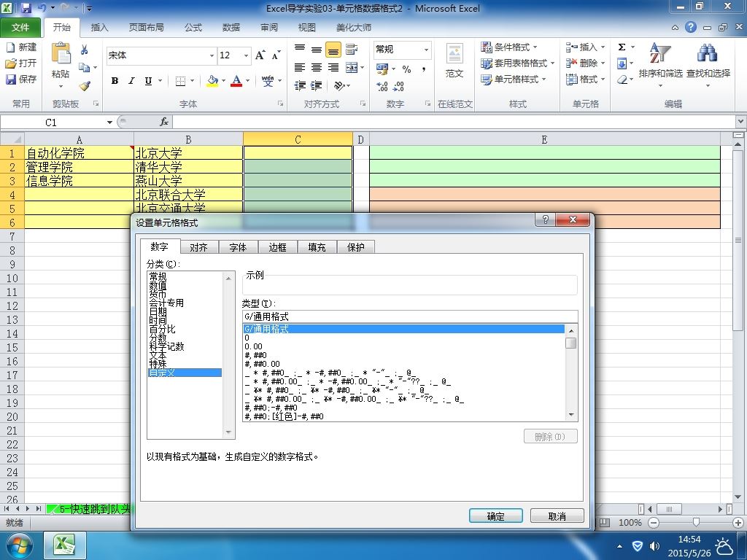The image size is (747, 560).
Task: Click the 新建 (New) document icon
Action: [10, 47]
